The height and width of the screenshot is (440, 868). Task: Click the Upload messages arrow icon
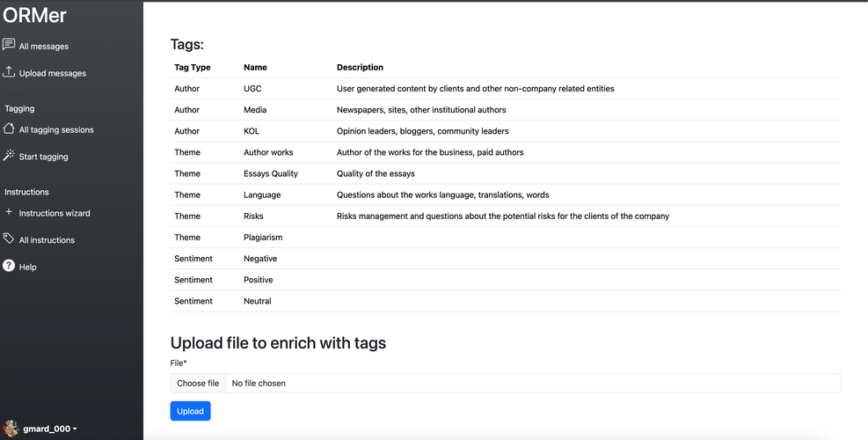(9, 72)
